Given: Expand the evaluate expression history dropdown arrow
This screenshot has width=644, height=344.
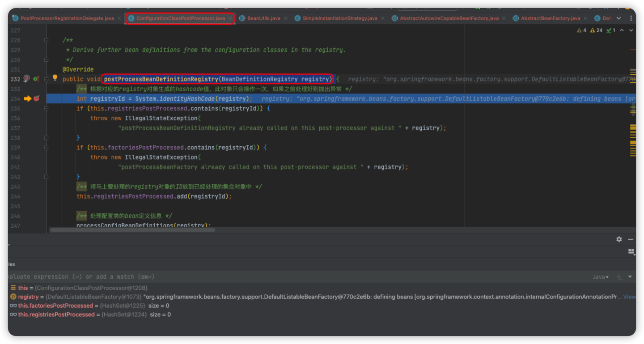Looking at the screenshot, I should point(630,277).
